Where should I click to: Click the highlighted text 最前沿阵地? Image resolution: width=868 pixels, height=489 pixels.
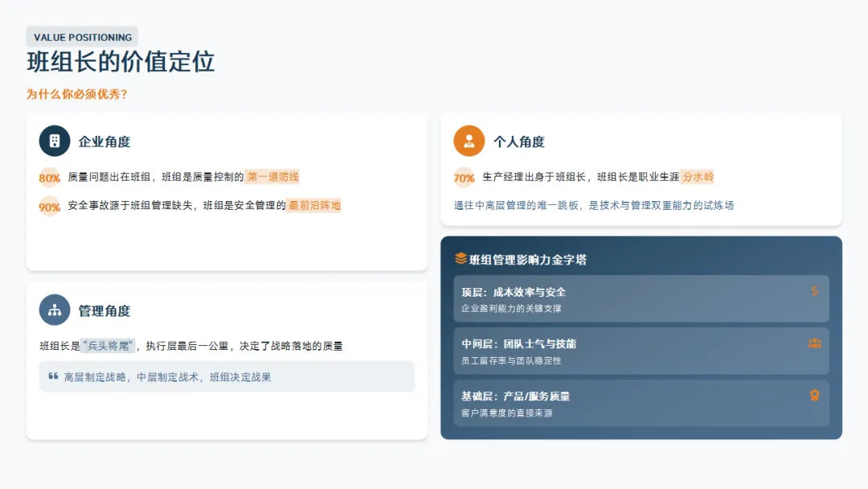tap(314, 205)
